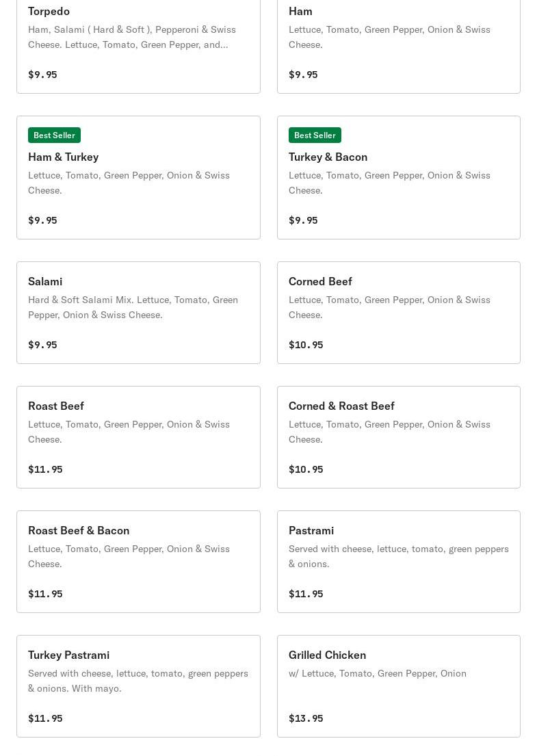Screen dimensions: 537x756
Task: Pick the Corned & Roast Beef sandwich
Action: click(341, 406)
